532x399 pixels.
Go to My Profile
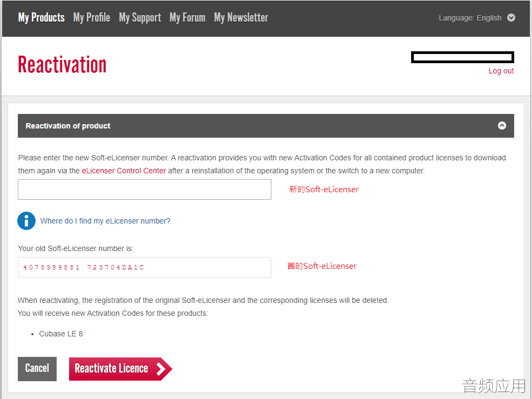pos(92,18)
